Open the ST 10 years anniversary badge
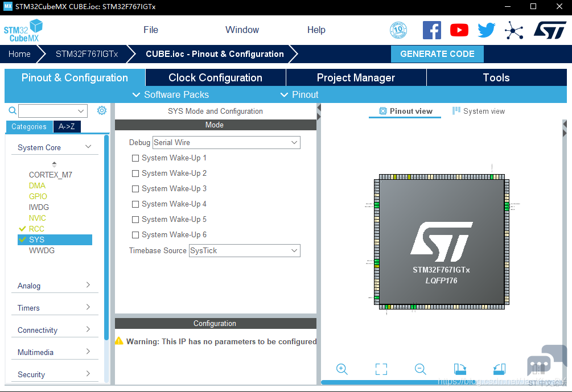Image resolution: width=572 pixels, height=392 pixels. pos(398,30)
